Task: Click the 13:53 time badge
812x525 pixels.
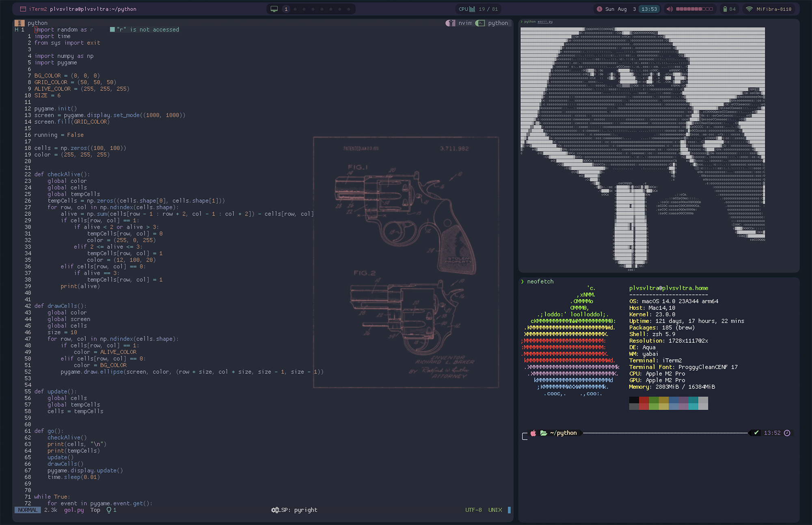Action: [649, 9]
